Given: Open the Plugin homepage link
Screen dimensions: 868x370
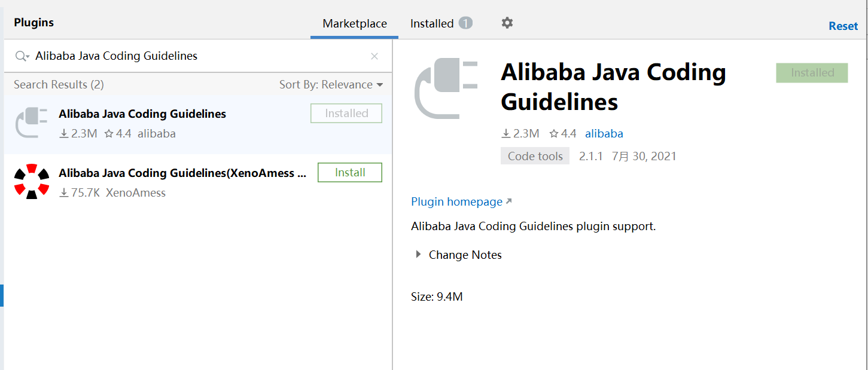Looking at the screenshot, I should pyautogui.click(x=461, y=202).
